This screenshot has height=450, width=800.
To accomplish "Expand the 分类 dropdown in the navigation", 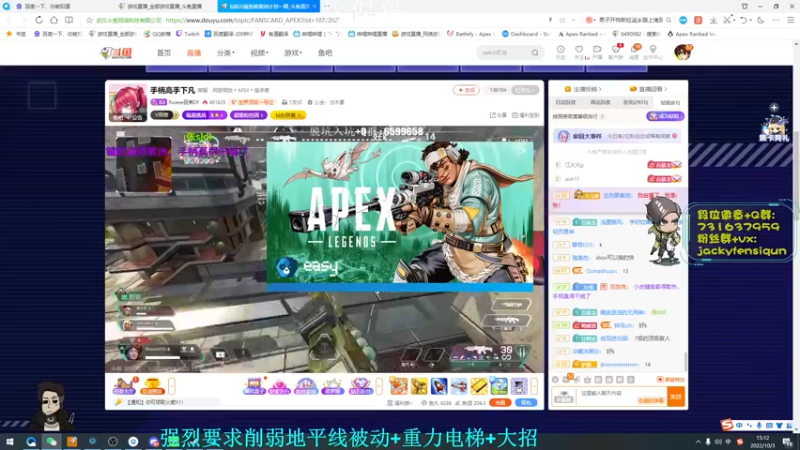I will (226, 53).
